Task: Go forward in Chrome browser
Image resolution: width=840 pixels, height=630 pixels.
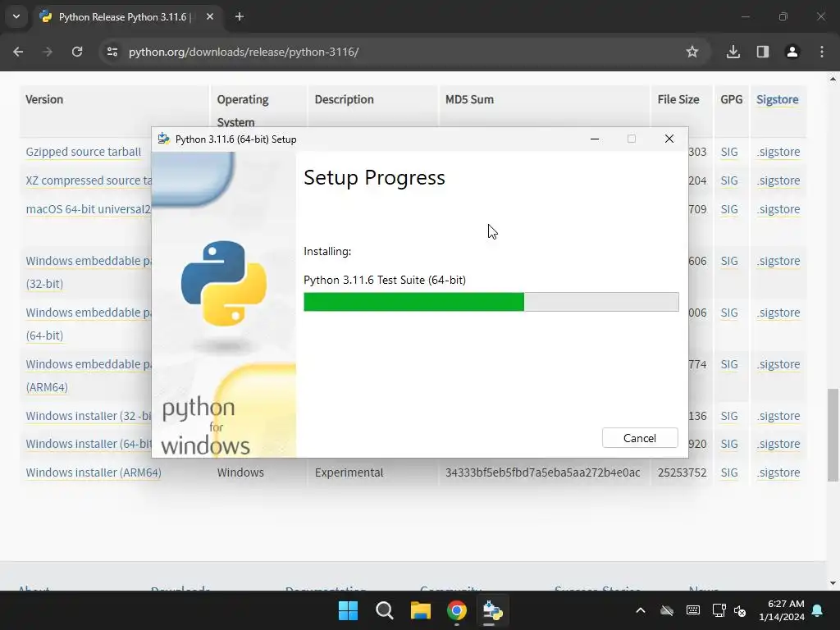Action: (x=48, y=52)
